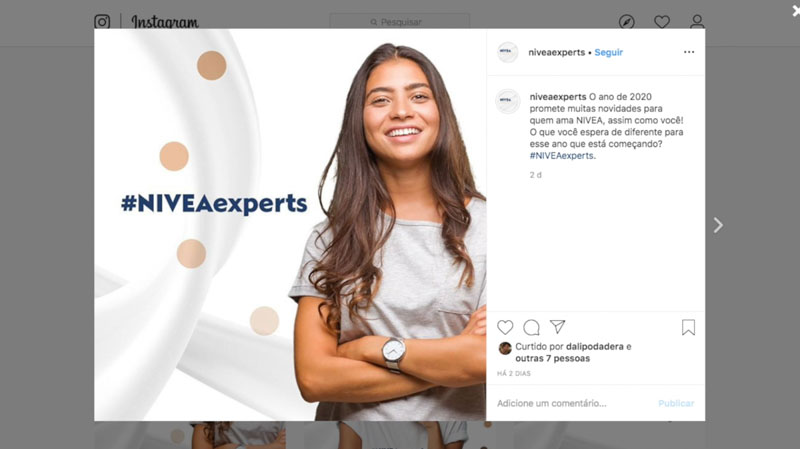The image size is (800, 449).
Task: Open activity feed heart icon in header
Action: pos(662,22)
